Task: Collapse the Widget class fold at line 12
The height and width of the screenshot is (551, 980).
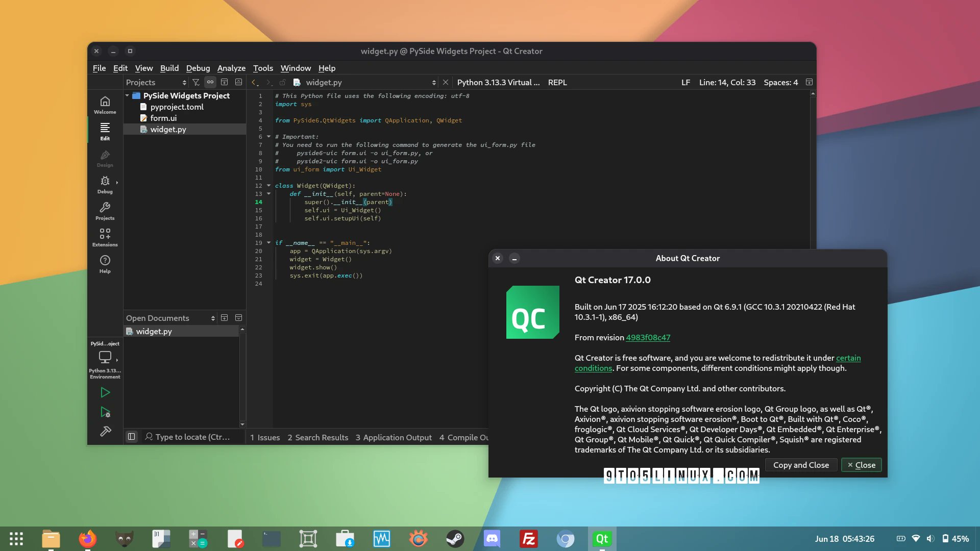Action: coord(269,186)
